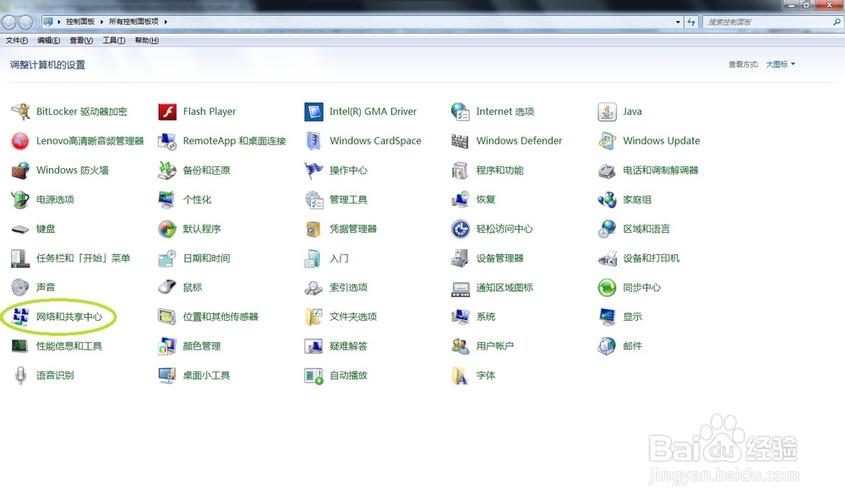Click the 所有控制面板项 breadcrumb
The height and width of the screenshot is (504, 845).
coord(134,22)
